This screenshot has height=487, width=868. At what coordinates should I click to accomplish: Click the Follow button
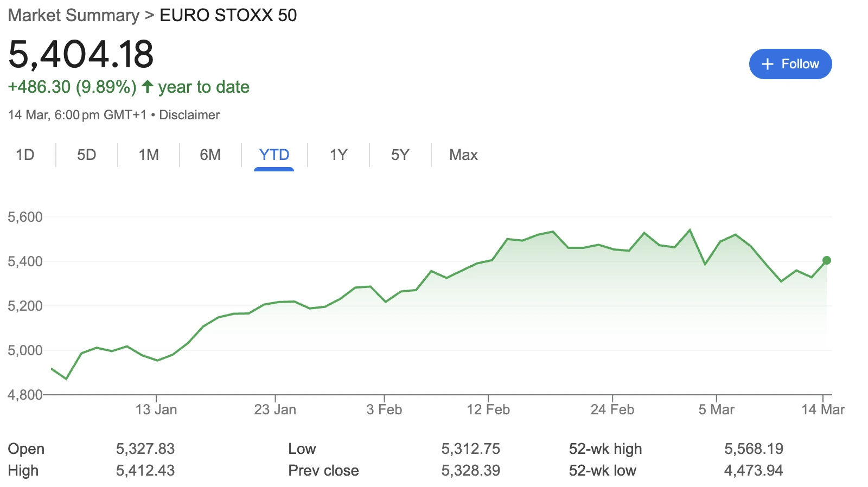click(x=790, y=64)
